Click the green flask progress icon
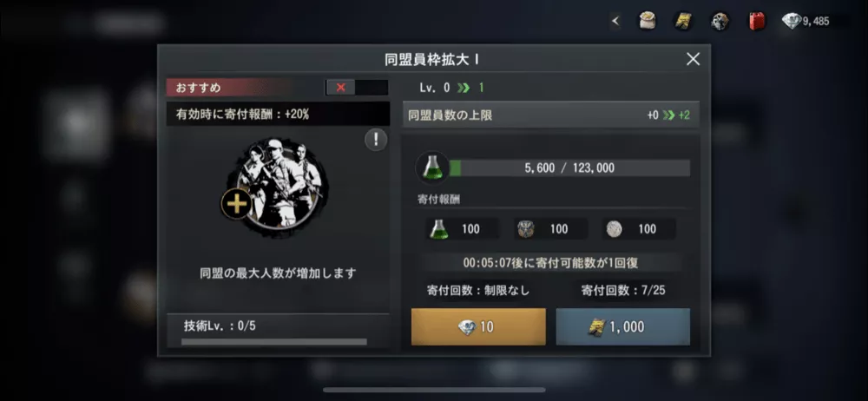The image size is (868, 401). point(432,168)
